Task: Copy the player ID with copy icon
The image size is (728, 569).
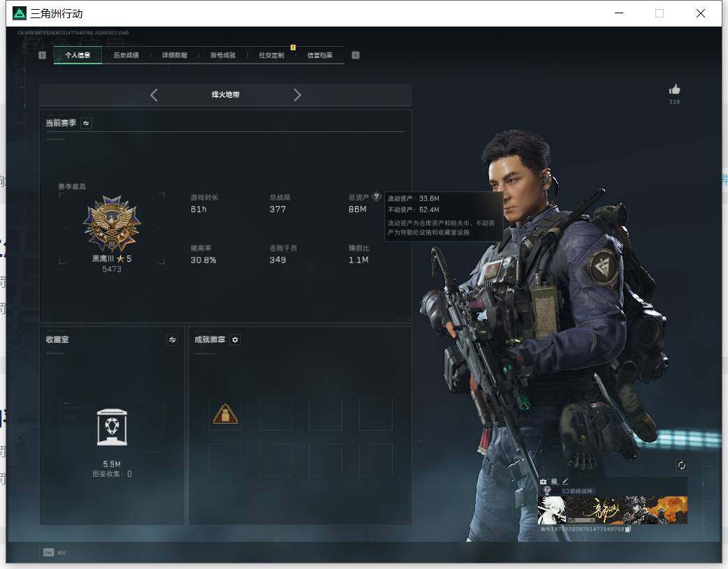Action: (x=627, y=529)
